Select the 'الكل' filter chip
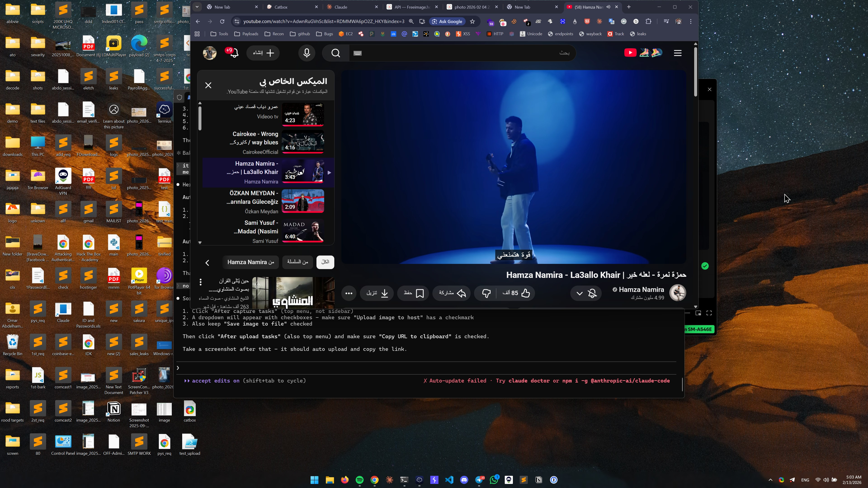The width and height of the screenshot is (868, 488). click(325, 262)
